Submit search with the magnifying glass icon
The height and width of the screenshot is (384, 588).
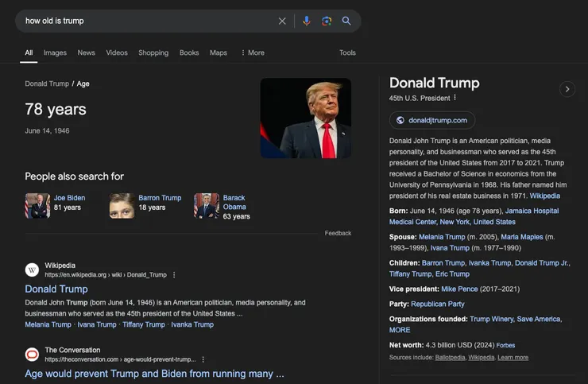(346, 21)
